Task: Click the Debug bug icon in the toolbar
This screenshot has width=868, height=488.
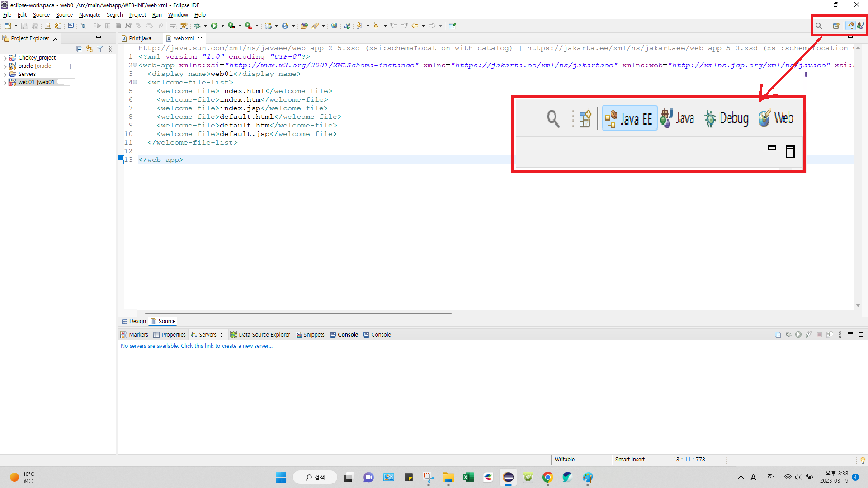Action: click(198, 26)
